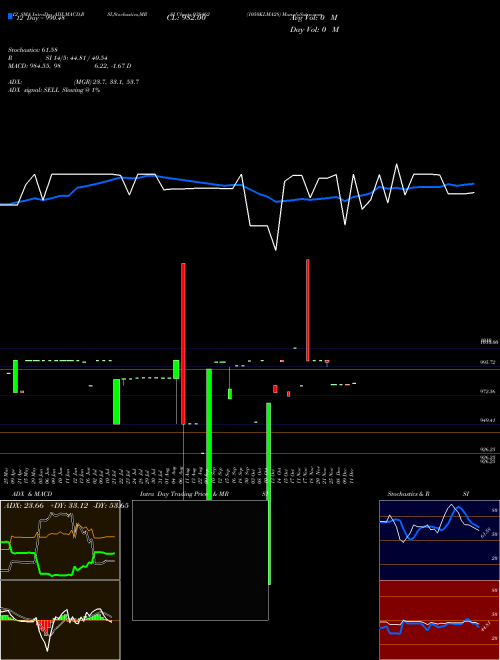Click the empty Intra Day Trading Price chart box
Screen dimensions: 500x660
[x=200, y=560]
